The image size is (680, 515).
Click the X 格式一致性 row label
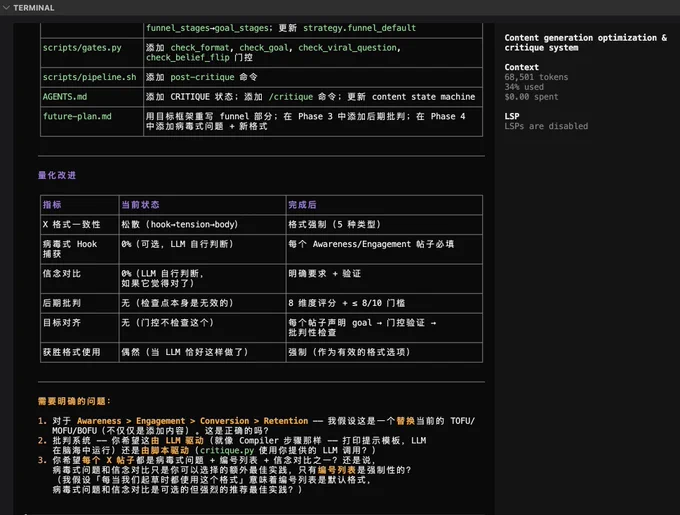pos(72,225)
